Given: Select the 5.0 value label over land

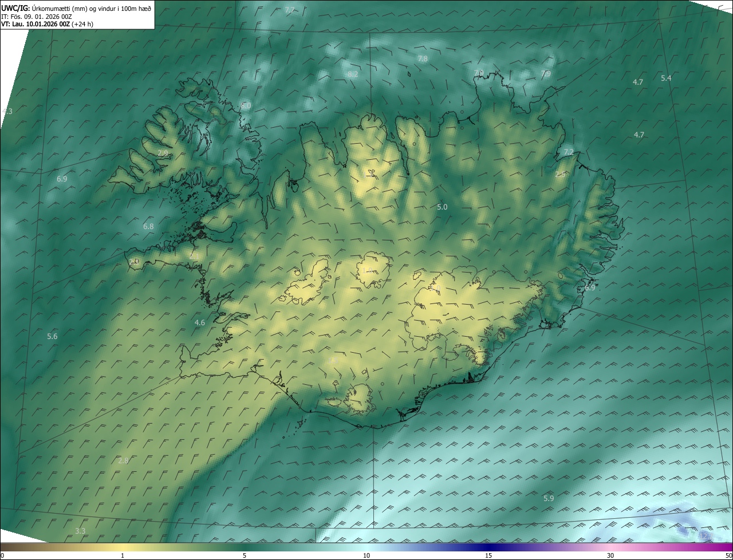Looking at the screenshot, I should 442,207.
